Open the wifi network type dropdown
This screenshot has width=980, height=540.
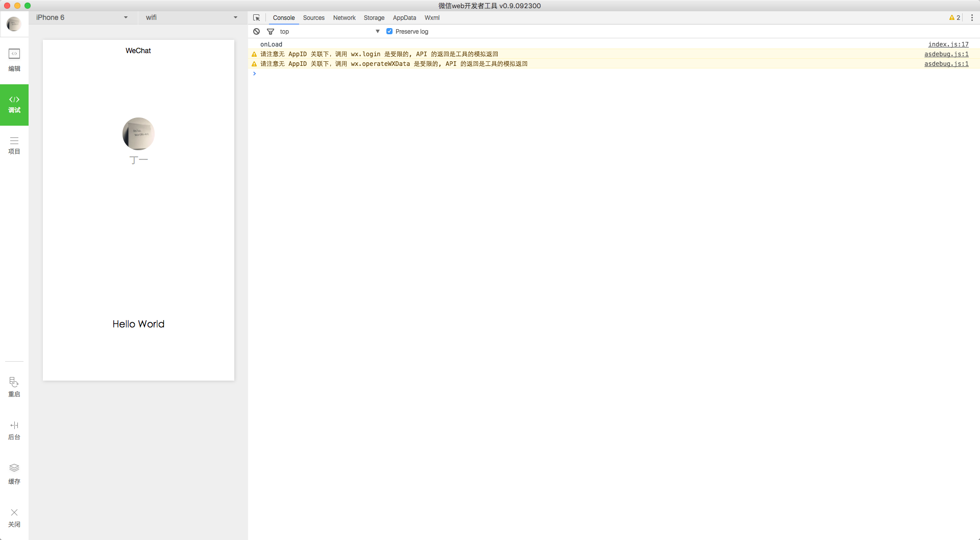(191, 17)
